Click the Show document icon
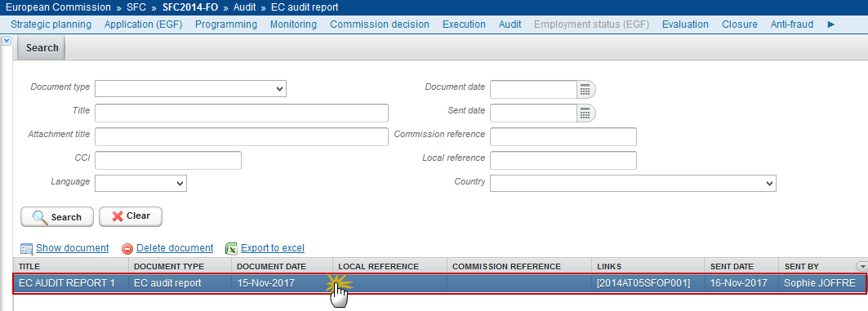868x311 pixels. pos(27,248)
